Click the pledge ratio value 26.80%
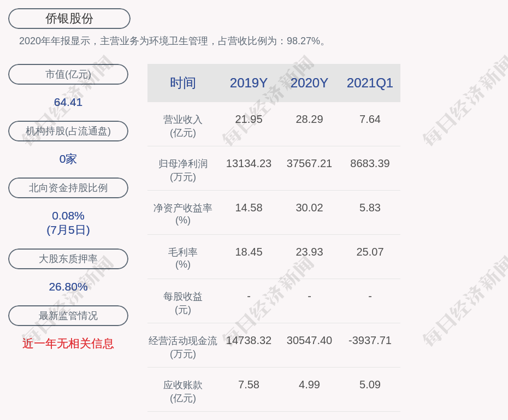The width and height of the screenshot is (508, 420). pos(68,287)
